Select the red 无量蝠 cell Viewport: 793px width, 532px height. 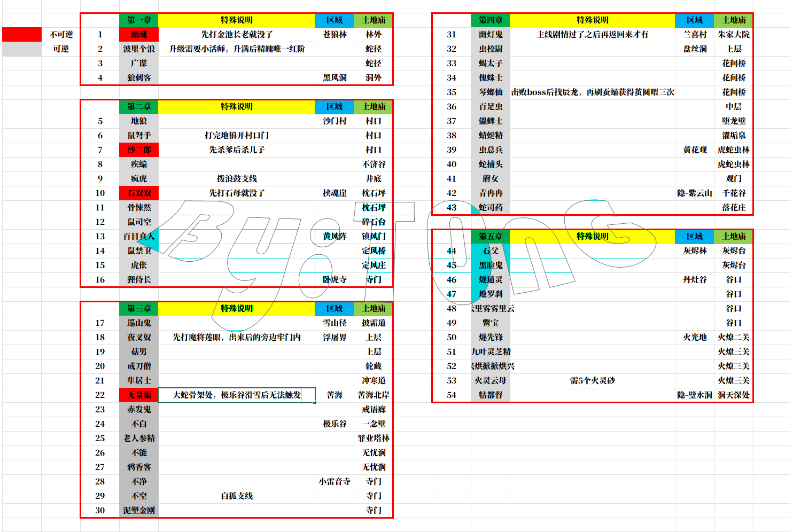[139, 395]
